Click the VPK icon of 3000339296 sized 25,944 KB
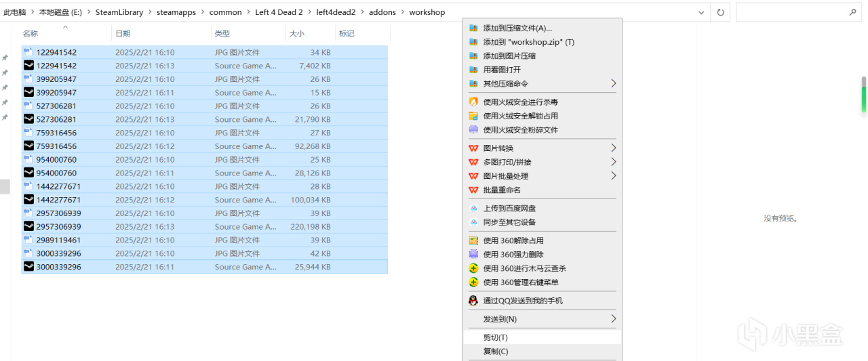The width and height of the screenshot is (868, 361). 28,267
